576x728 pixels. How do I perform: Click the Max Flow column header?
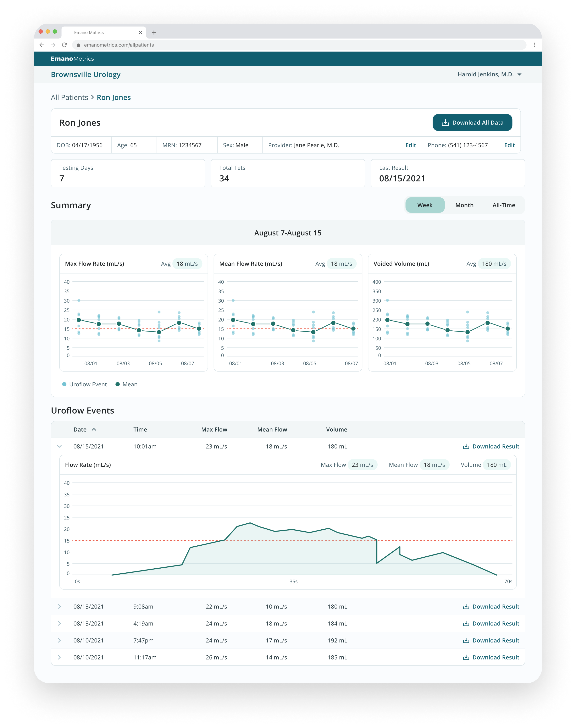pos(214,430)
